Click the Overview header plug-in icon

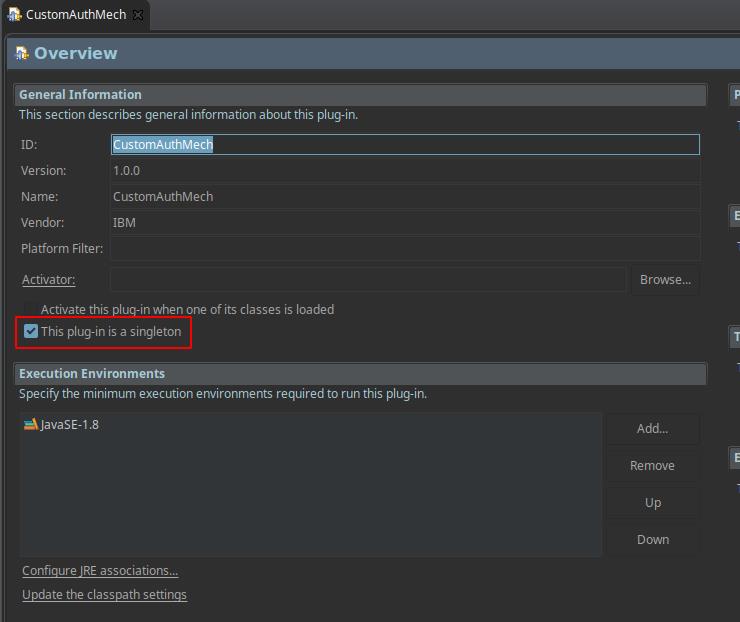(22, 53)
